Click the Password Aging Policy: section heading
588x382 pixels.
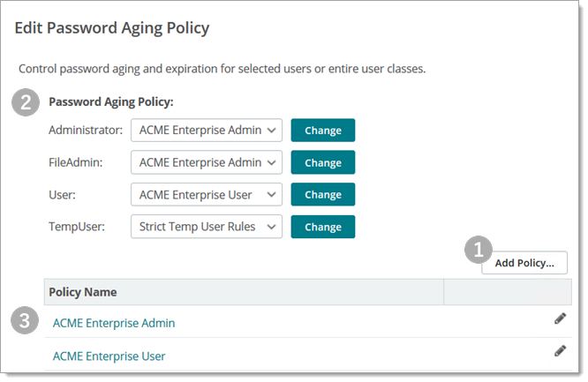[x=111, y=102]
